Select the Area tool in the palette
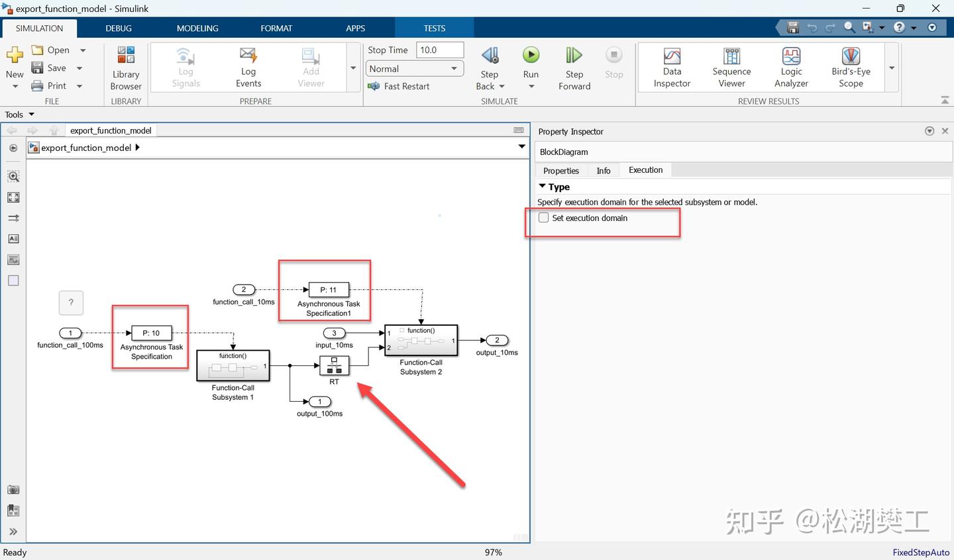 pos(13,281)
